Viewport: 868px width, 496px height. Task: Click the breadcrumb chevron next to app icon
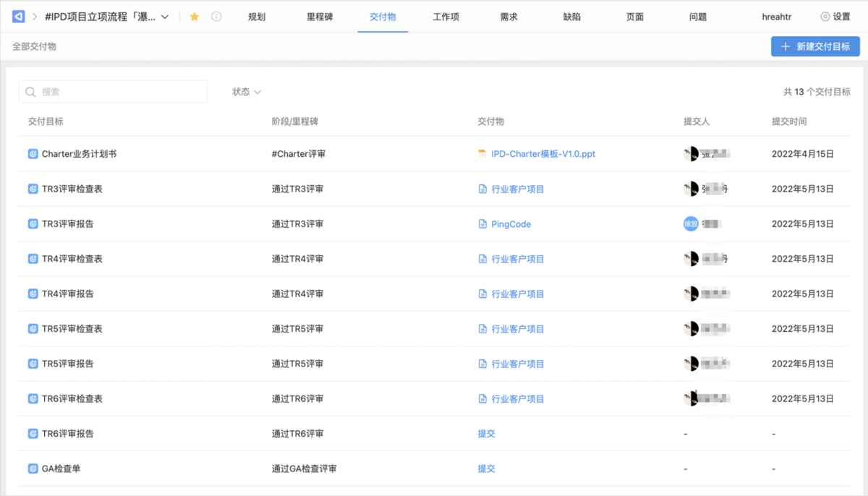click(x=34, y=17)
